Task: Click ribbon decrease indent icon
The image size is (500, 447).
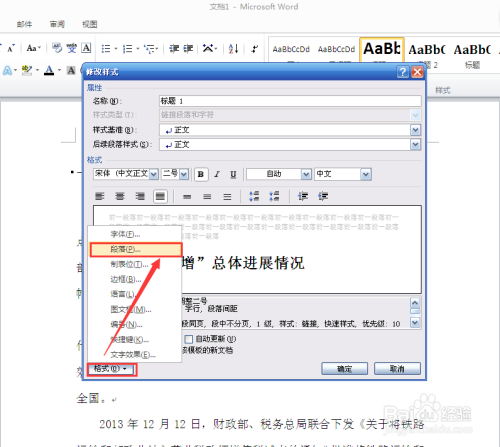Action: (174, 49)
